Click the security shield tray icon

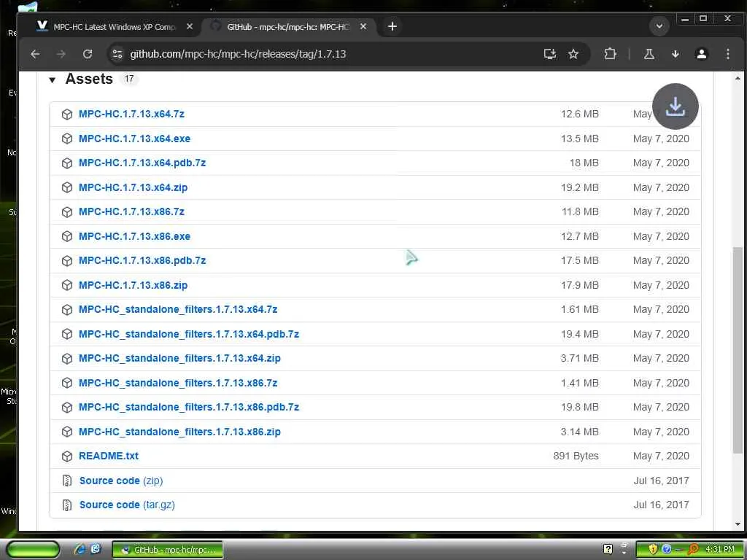point(653,550)
